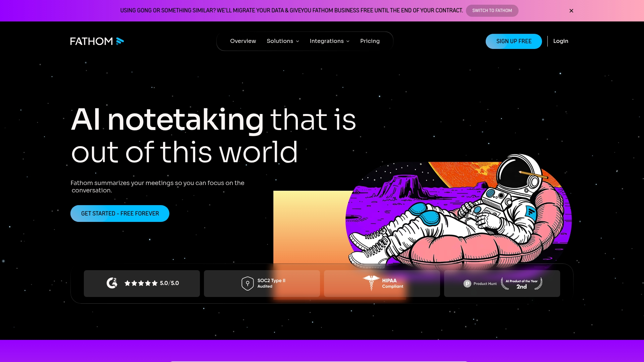Dismiss the Gong migration banner
The height and width of the screenshot is (362, 644).
pos(571,10)
